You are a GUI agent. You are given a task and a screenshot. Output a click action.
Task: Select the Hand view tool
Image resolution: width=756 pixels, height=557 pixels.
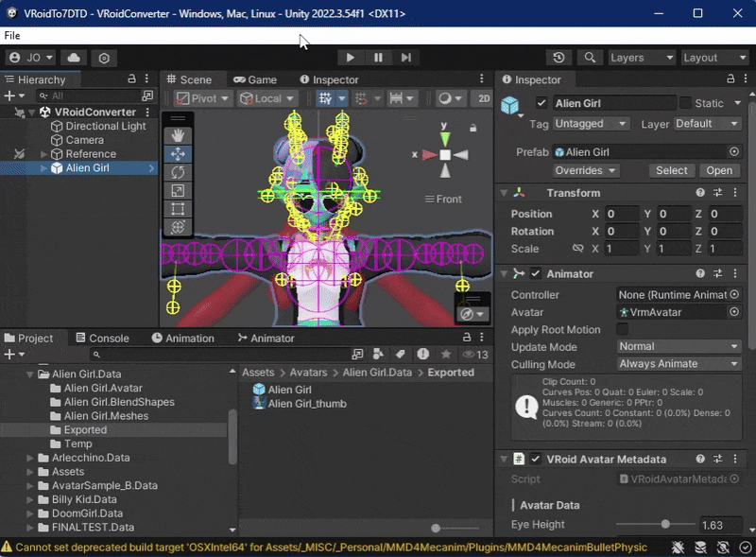178,135
